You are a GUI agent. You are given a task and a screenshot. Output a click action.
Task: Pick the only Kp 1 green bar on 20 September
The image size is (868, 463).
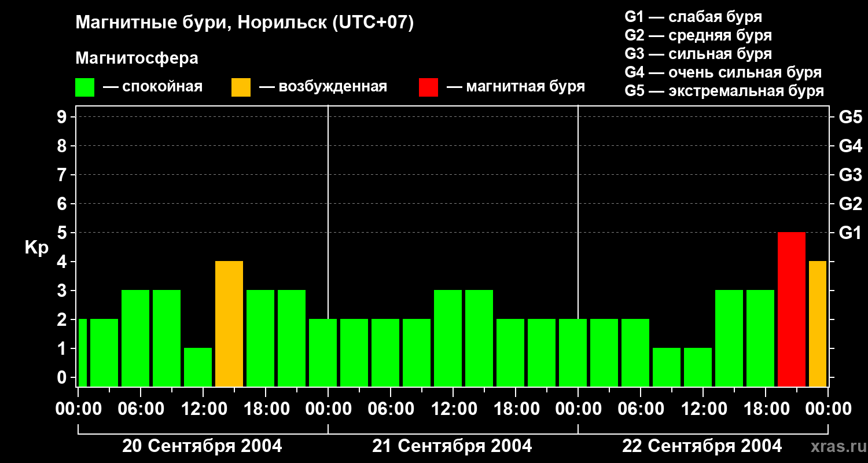[198, 367]
